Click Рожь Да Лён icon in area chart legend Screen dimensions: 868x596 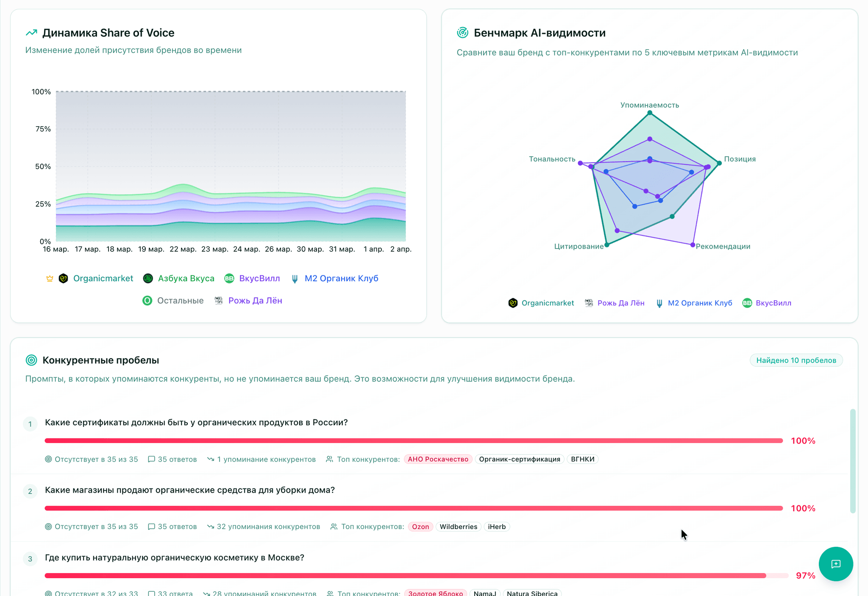pyautogui.click(x=219, y=301)
